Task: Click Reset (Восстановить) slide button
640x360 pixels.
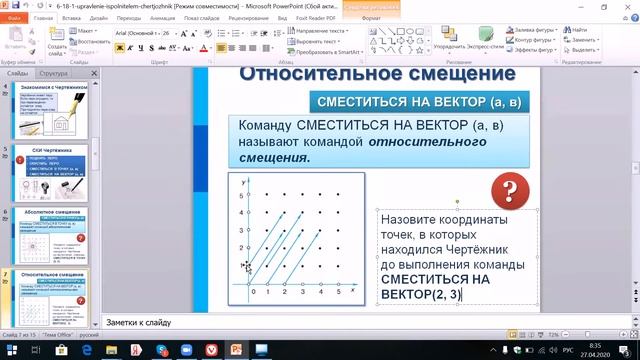Action: pyautogui.click(x=90, y=42)
